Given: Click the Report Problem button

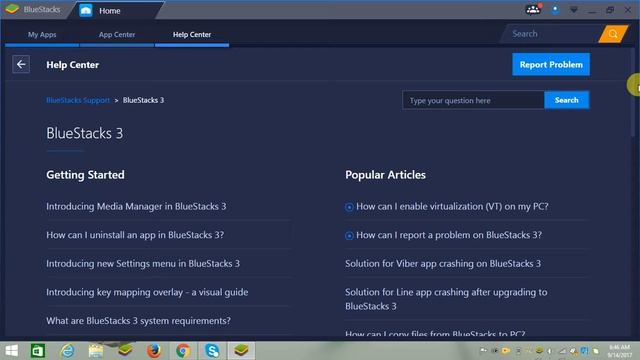Looking at the screenshot, I should [551, 64].
